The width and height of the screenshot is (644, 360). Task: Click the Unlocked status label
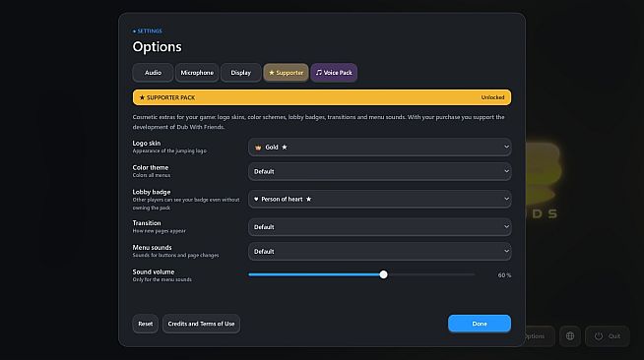(492, 97)
